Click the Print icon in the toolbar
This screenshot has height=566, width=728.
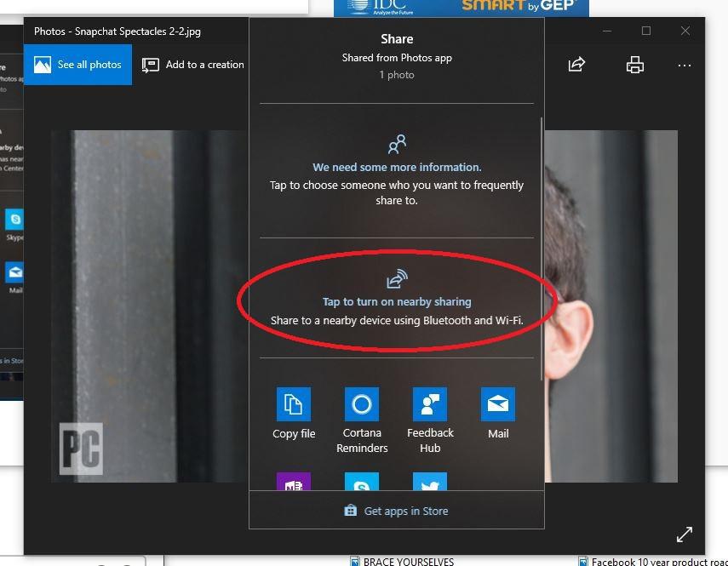(x=634, y=65)
